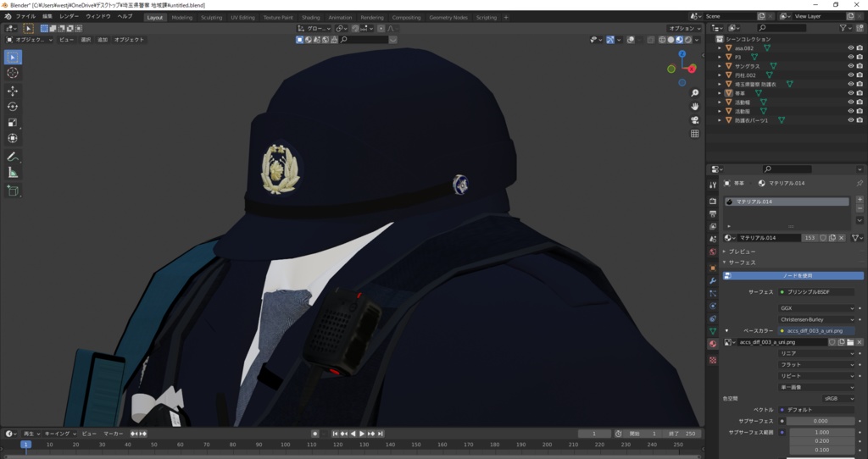The width and height of the screenshot is (868, 459).
Task: Open the Tool properties tab
Action: [x=713, y=185]
